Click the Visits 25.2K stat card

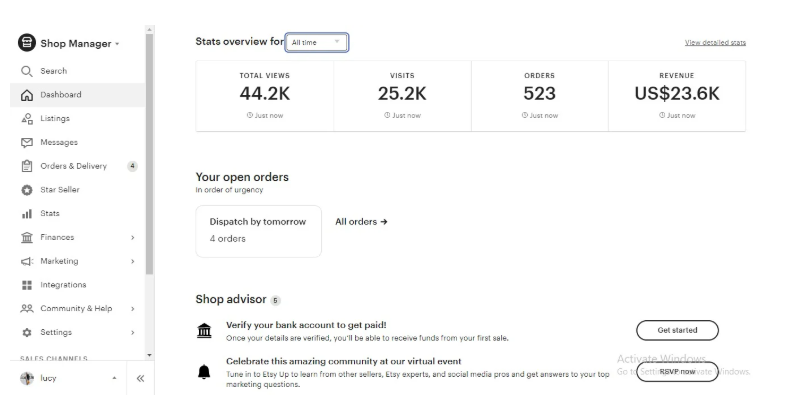402,96
